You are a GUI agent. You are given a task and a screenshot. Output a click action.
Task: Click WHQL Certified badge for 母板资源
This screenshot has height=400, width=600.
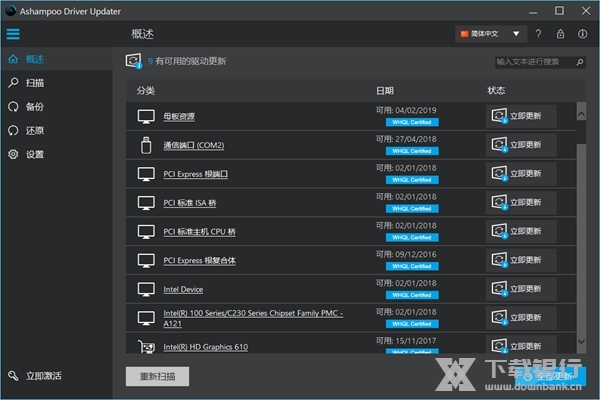click(412, 122)
